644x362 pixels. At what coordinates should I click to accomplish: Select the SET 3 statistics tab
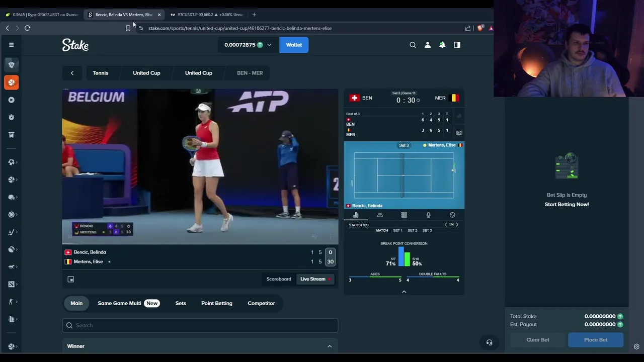(427, 231)
